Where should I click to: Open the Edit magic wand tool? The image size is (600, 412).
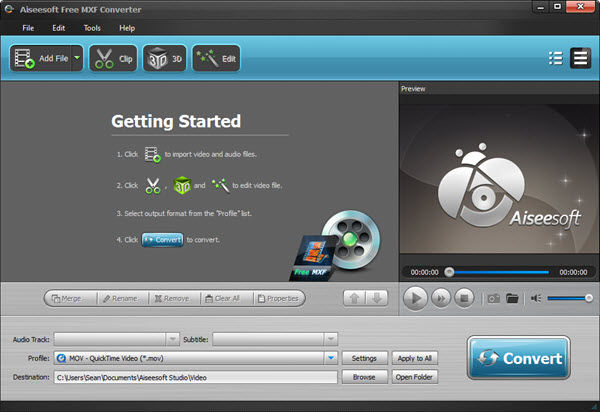point(216,58)
